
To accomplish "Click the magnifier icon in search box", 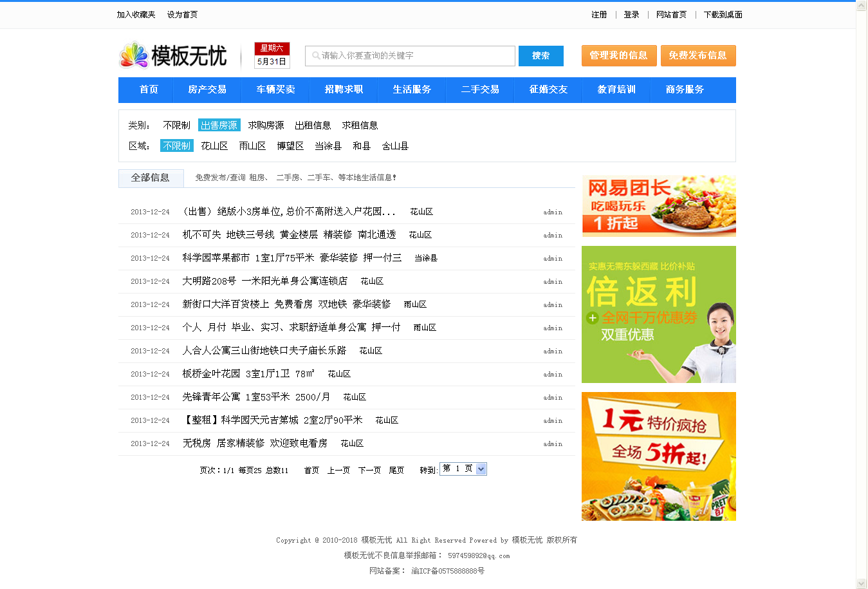I will click(x=316, y=56).
